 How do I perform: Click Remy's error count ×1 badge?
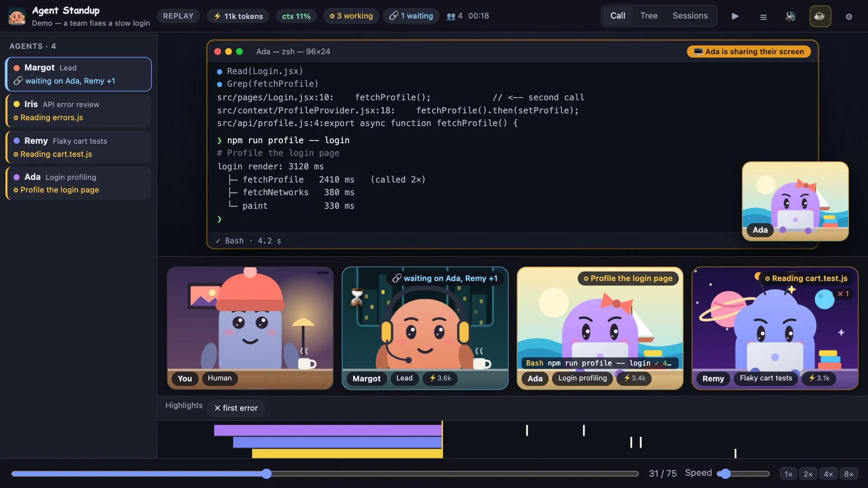pyautogui.click(x=843, y=294)
